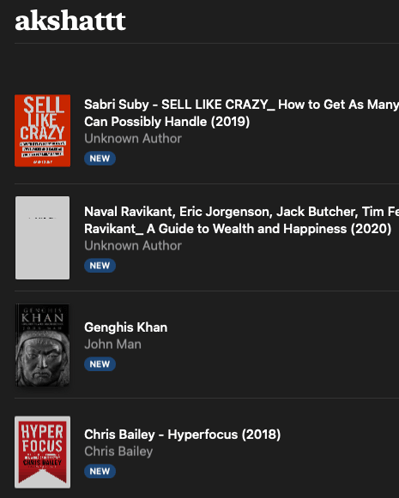Click the akshattt heading at the top
Screen dimensions: 399x498
point(70,21)
